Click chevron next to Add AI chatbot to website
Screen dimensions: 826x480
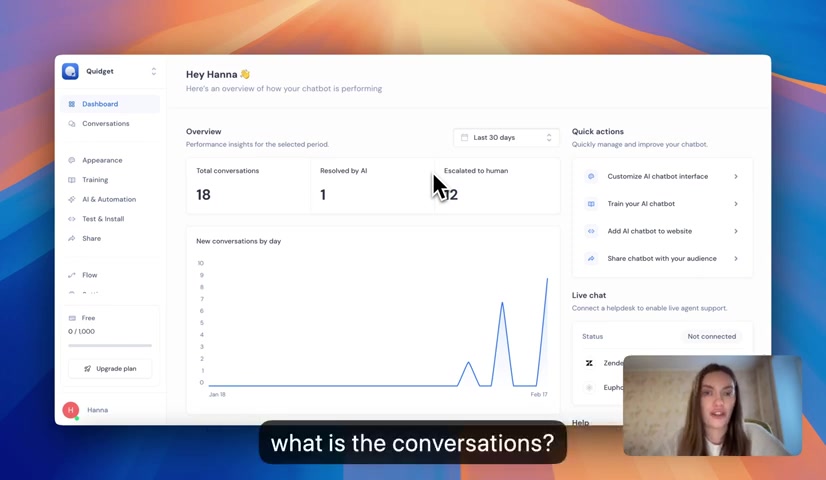736,231
